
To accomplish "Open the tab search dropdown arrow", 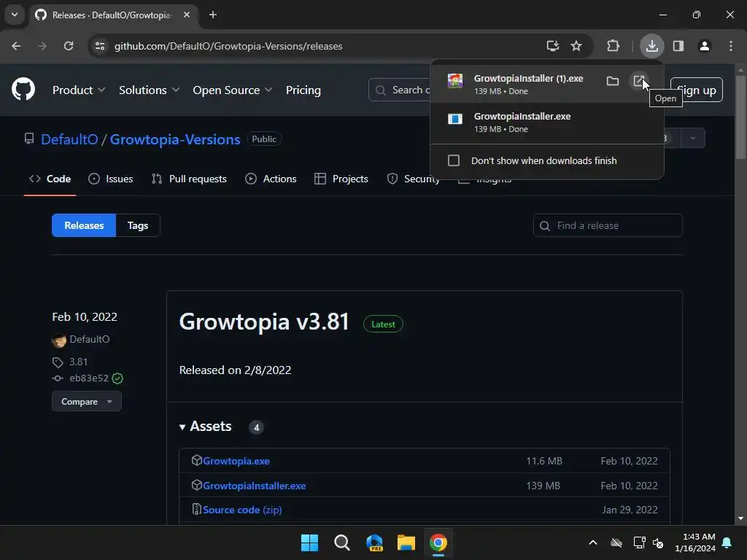I will click(x=15, y=15).
